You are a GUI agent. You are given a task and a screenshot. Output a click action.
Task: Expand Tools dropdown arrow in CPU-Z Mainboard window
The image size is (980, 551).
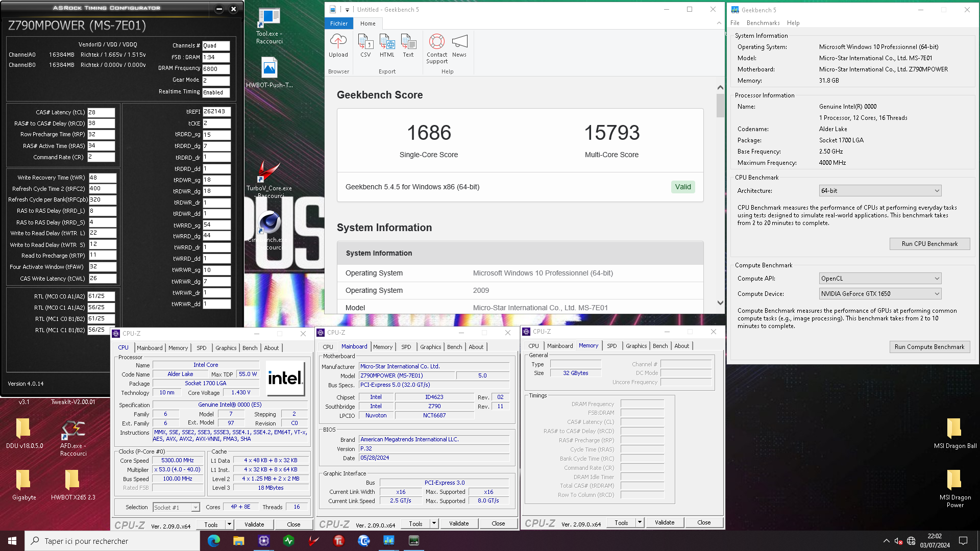coord(434,523)
